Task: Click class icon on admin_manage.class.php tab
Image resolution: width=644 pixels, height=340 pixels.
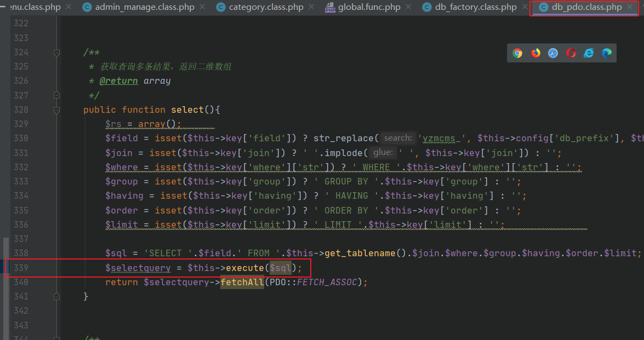Action: click(87, 7)
